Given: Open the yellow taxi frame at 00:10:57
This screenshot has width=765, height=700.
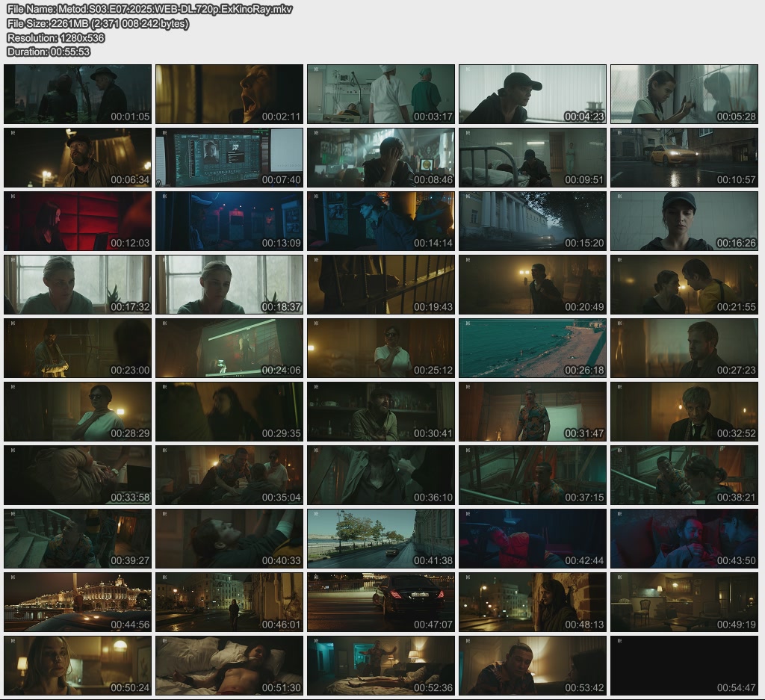Looking at the screenshot, I should click(684, 158).
